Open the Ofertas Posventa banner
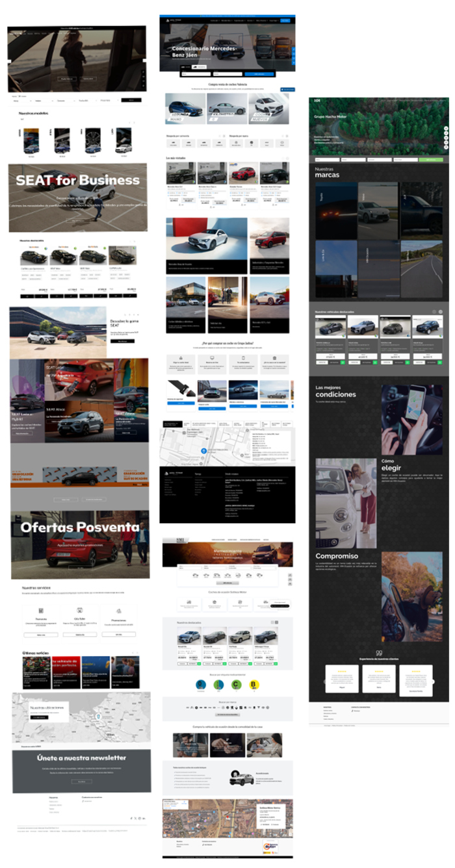The image size is (455, 868). tap(80, 544)
